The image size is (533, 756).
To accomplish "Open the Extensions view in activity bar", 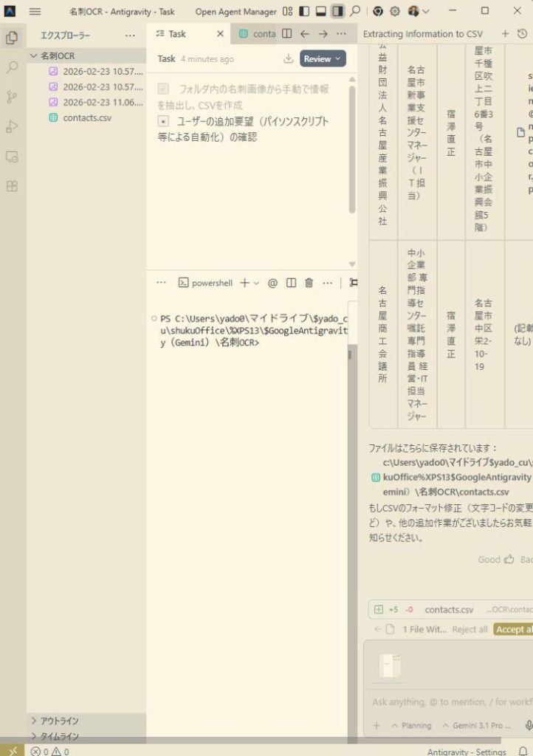I will (x=12, y=186).
